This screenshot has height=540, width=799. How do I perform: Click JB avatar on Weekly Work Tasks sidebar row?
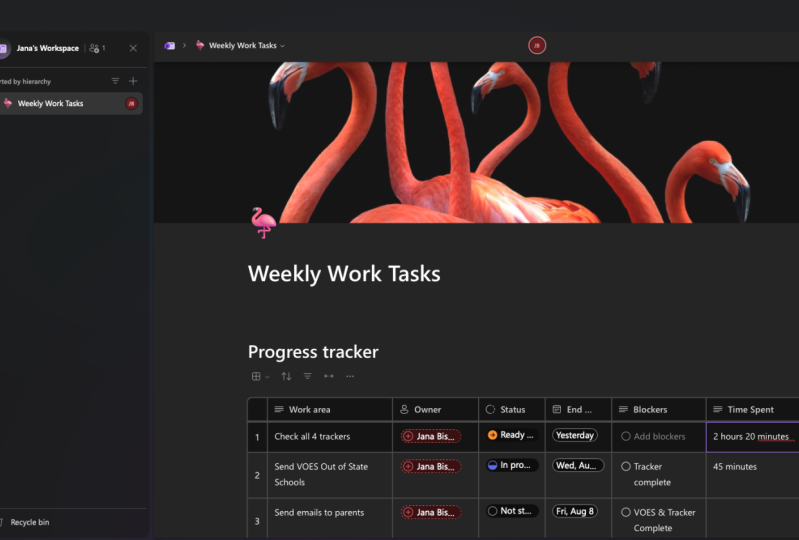coord(131,103)
